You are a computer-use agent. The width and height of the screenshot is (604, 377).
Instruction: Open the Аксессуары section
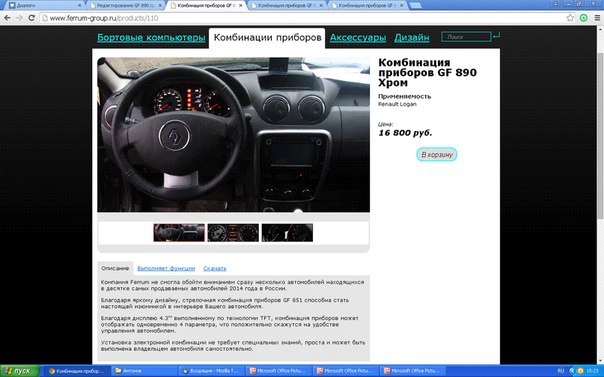[358, 38]
